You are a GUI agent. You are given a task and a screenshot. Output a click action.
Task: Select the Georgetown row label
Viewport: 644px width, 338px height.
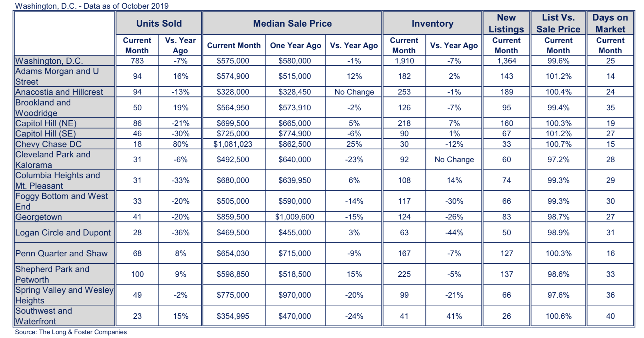[x=39, y=217]
